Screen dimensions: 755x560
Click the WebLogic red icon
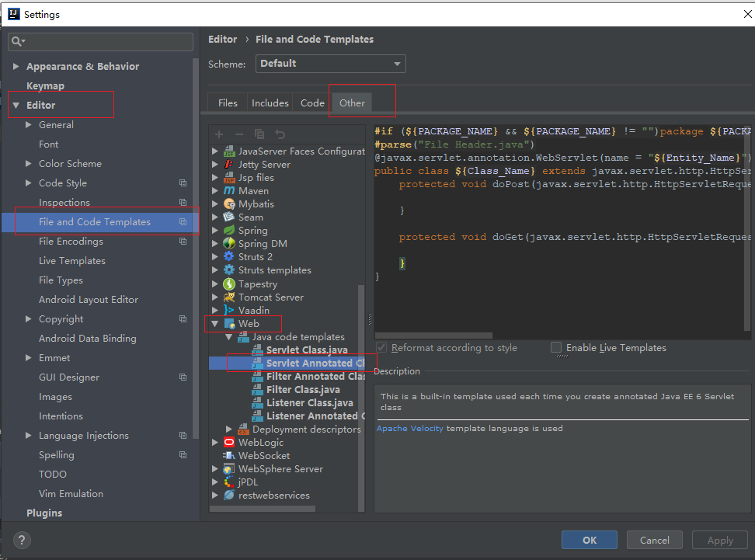pyautogui.click(x=229, y=443)
